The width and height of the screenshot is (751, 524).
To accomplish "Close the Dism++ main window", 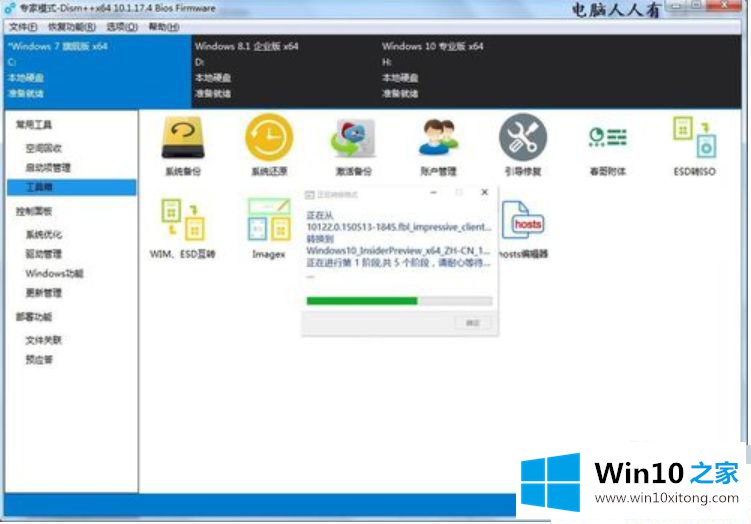I will coord(725,5).
